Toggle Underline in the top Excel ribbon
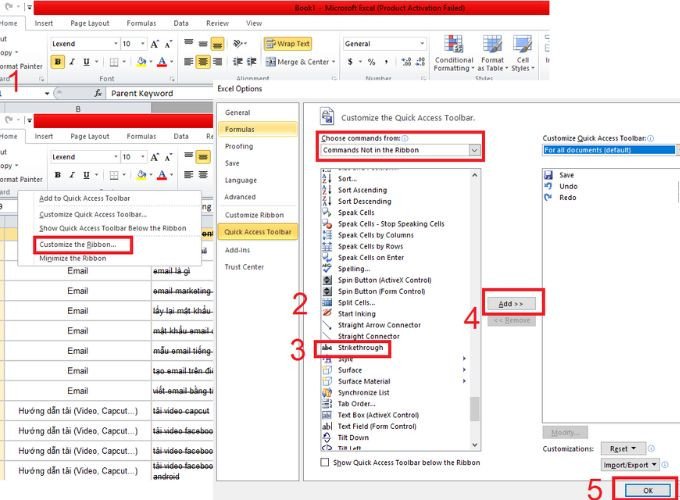This screenshot has height=500, width=680. point(86,62)
